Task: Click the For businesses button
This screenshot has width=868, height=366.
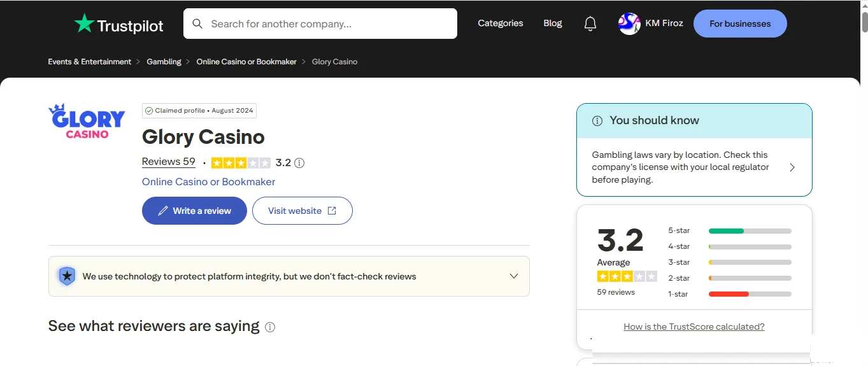Action: 740,24
